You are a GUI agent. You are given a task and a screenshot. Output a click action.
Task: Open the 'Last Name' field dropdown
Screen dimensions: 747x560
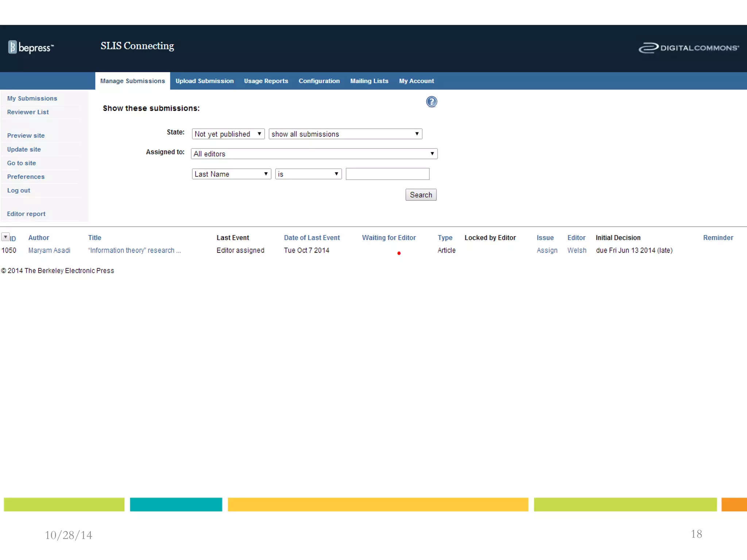coord(231,174)
